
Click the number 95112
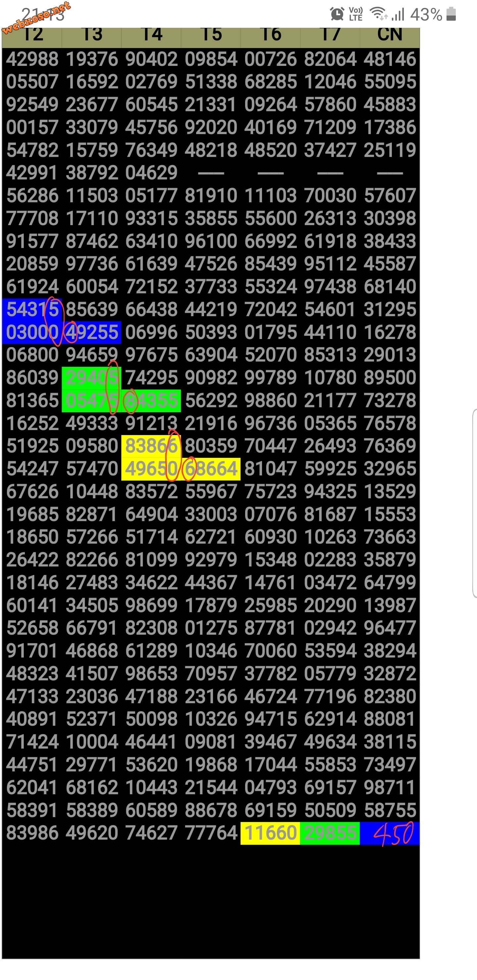tap(330, 264)
